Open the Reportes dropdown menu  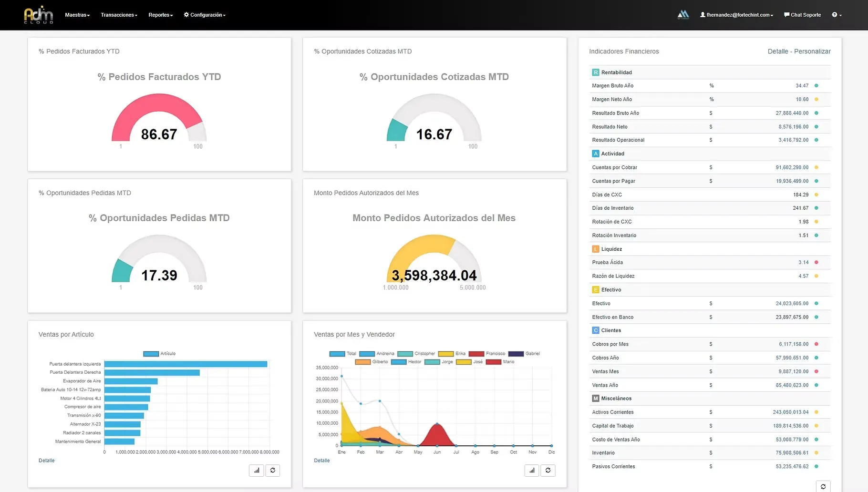160,15
